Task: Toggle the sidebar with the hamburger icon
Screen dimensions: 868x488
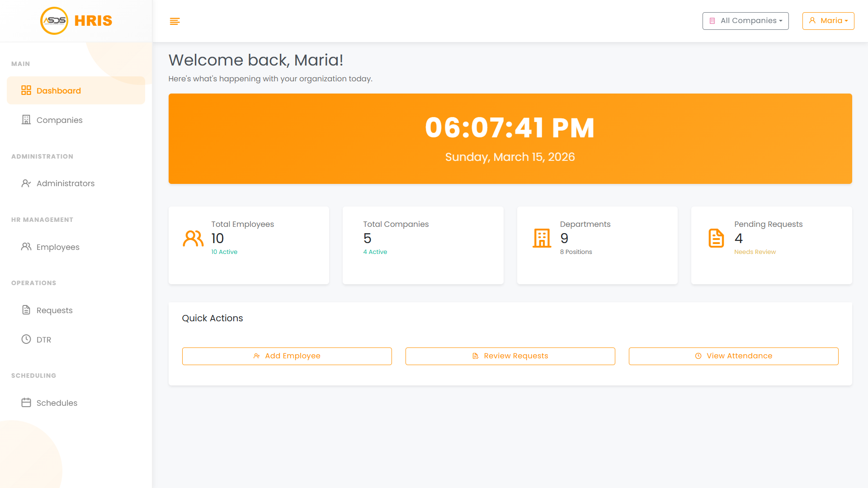Action: pyautogui.click(x=175, y=21)
